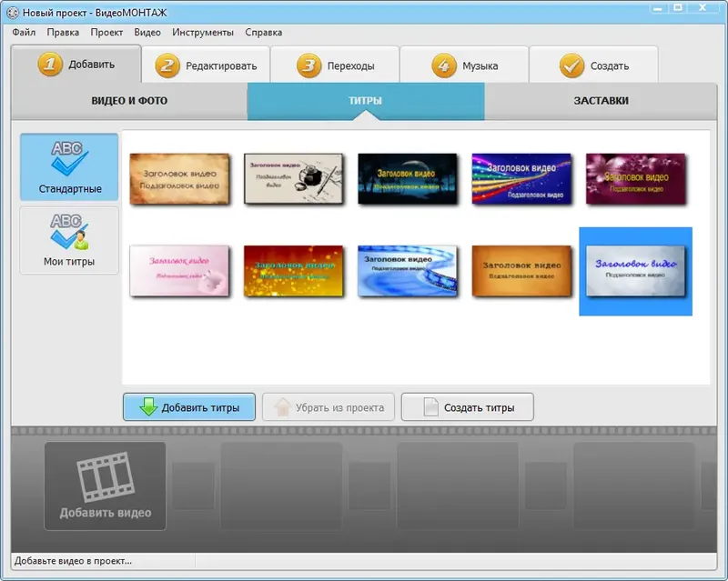The image size is (728, 581).
Task: Select the purple flower title template
Action: tap(635, 179)
